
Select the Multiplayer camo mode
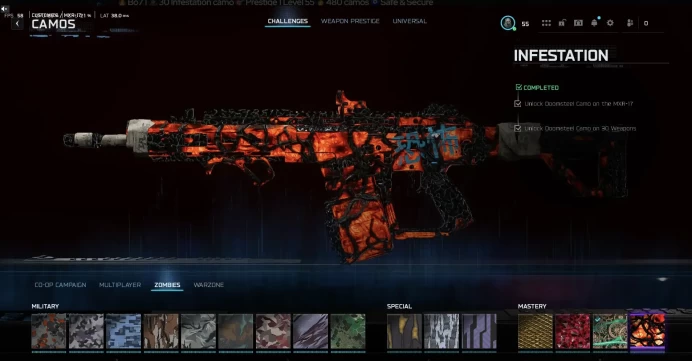[120, 285]
